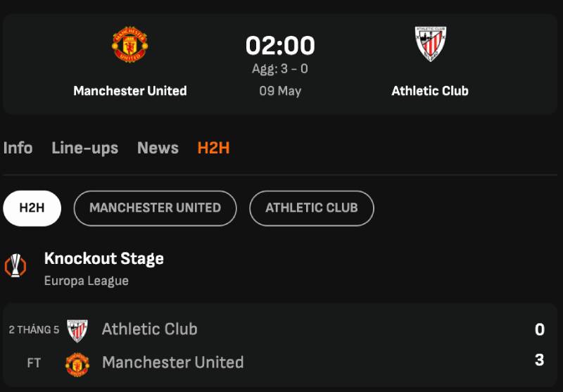Click the Manchester United name in the header
The image size is (563, 392).
coord(130,91)
